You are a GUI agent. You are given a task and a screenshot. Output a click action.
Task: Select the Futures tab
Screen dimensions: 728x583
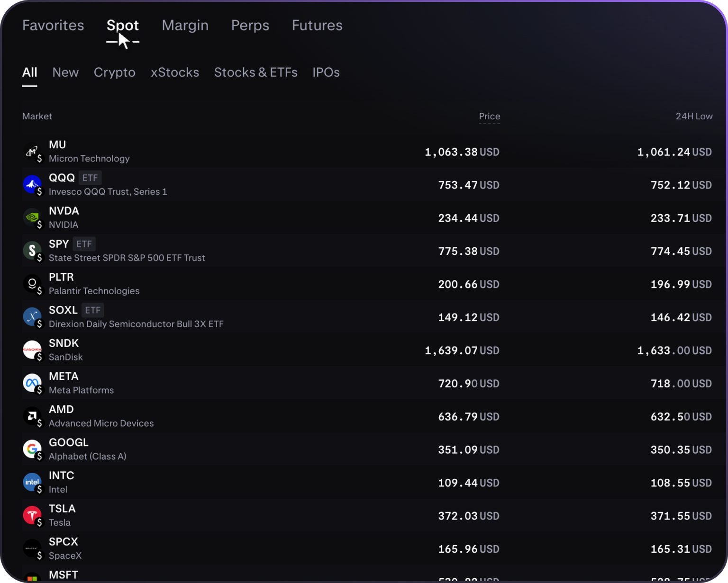coord(317,25)
